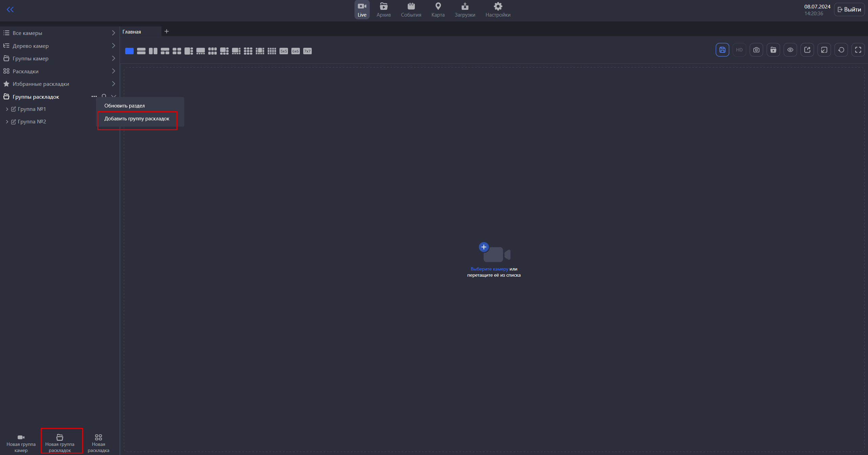The image size is (868, 455).
Task: Switch to the Архив tab
Action: 383,10
